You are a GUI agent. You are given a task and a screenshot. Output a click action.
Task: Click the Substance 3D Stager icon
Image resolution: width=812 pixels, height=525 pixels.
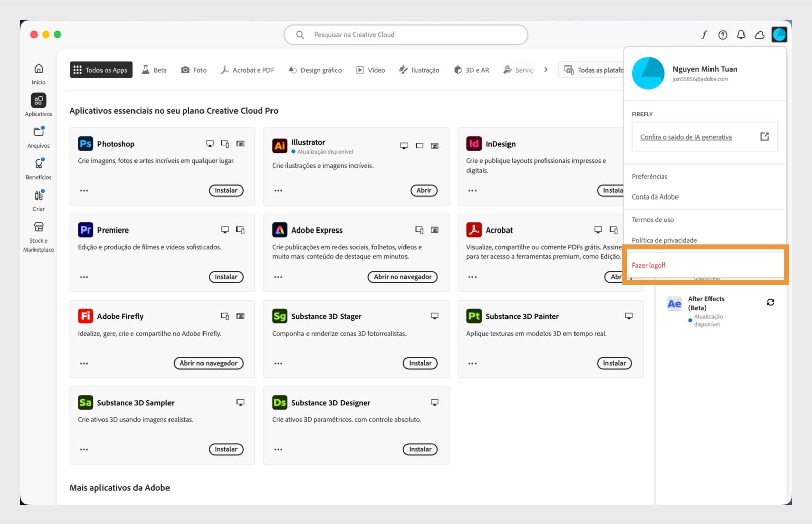280,316
